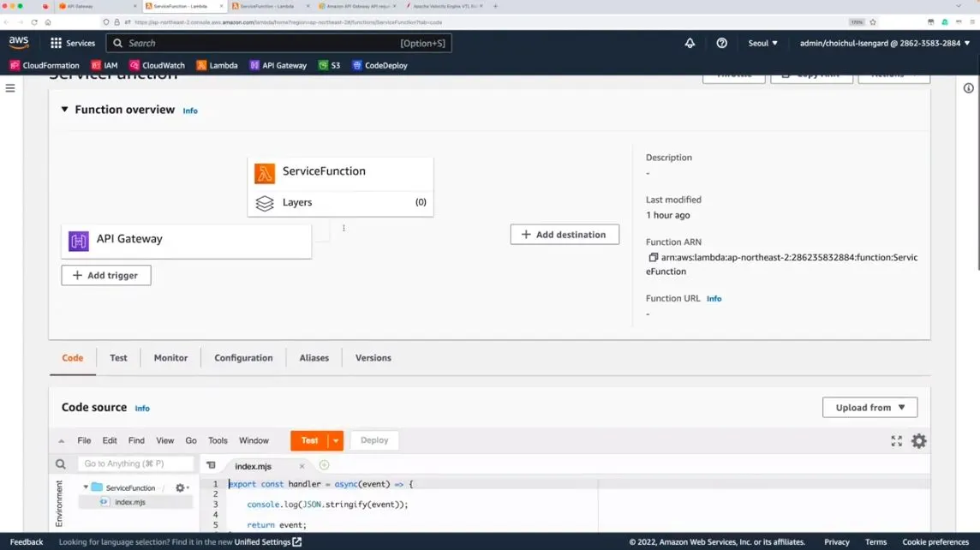Switch to the Code tab
This screenshot has width=980, height=550.
[73, 357]
